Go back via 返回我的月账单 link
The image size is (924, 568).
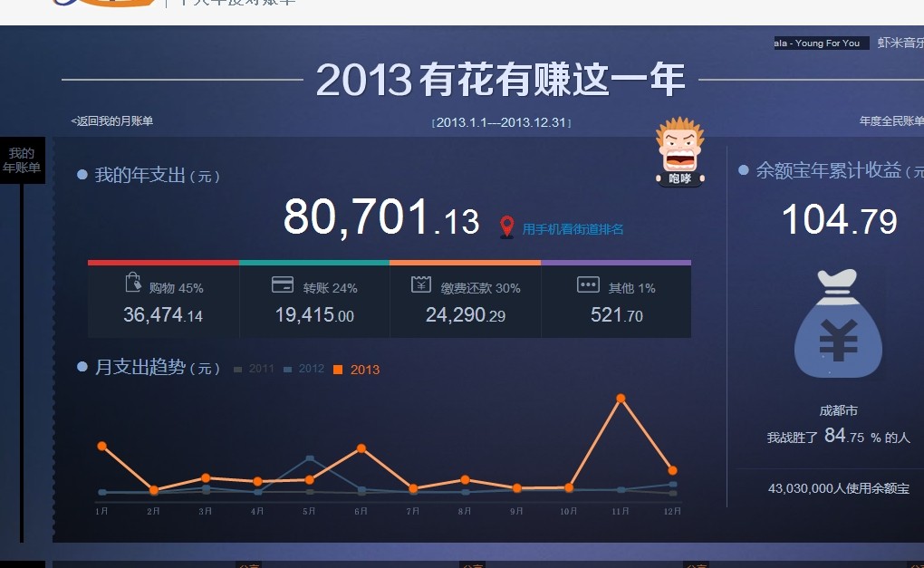[112, 121]
